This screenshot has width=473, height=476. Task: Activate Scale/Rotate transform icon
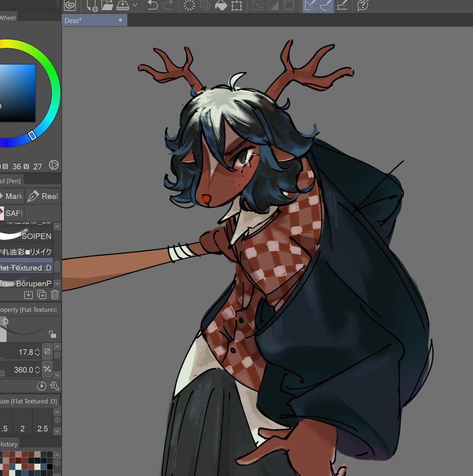click(x=237, y=5)
